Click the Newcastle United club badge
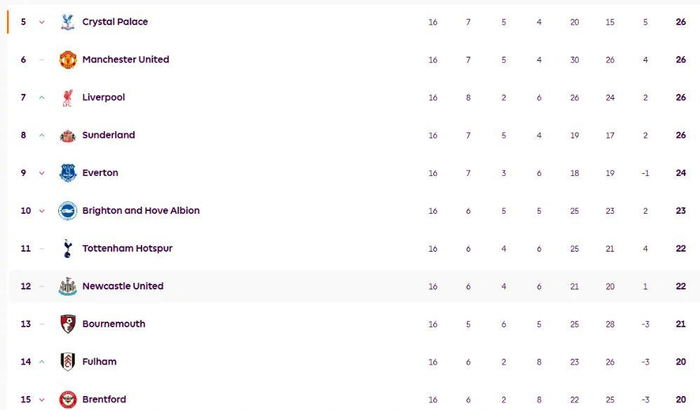The width and height of the screenshot is (700, 410). tap(67, 286)
